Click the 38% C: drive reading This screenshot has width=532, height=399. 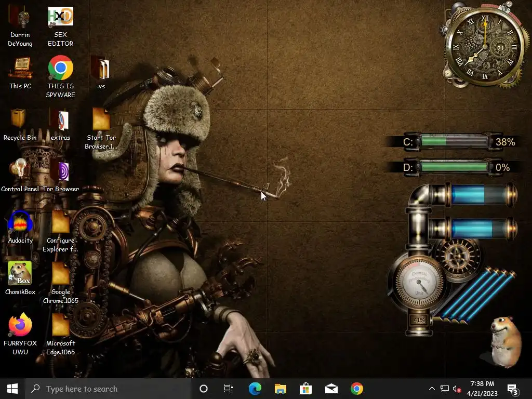tap(505, 142)
